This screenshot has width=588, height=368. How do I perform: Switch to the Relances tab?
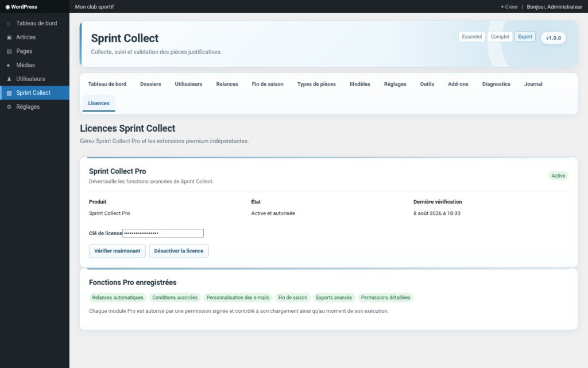click(x=227, y=84)
